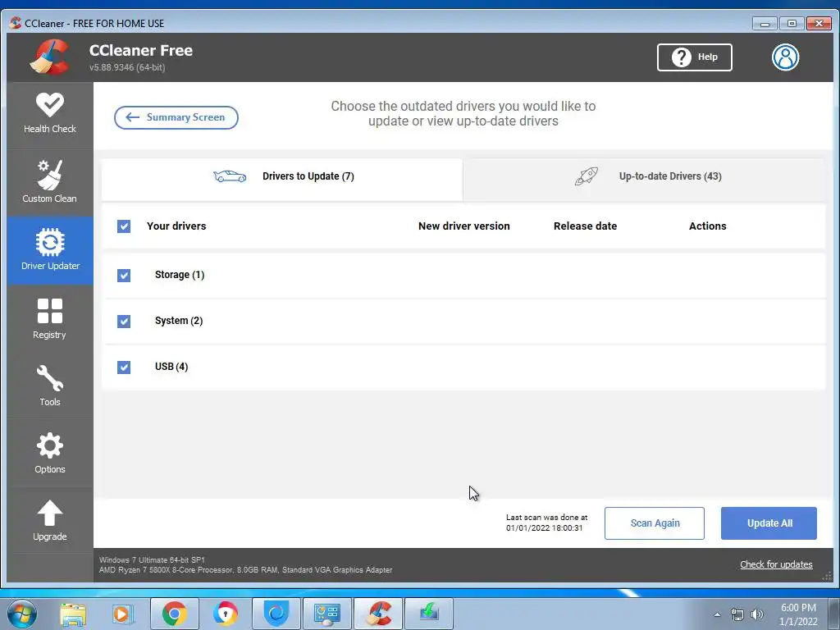
Task: Click the window resize grip corner
Action: tap(827, 577)
